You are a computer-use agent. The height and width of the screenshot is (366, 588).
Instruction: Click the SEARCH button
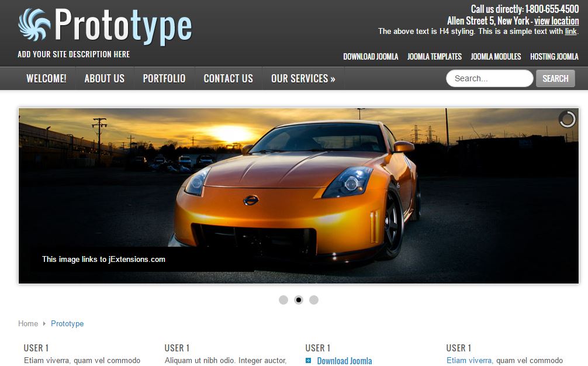pyautogui.click(x=555, y=78)
